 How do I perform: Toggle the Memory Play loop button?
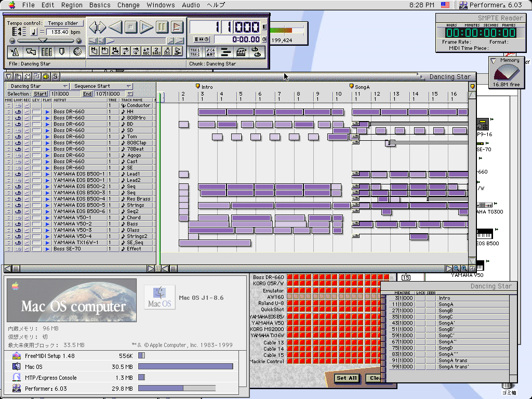coord(115,51)
